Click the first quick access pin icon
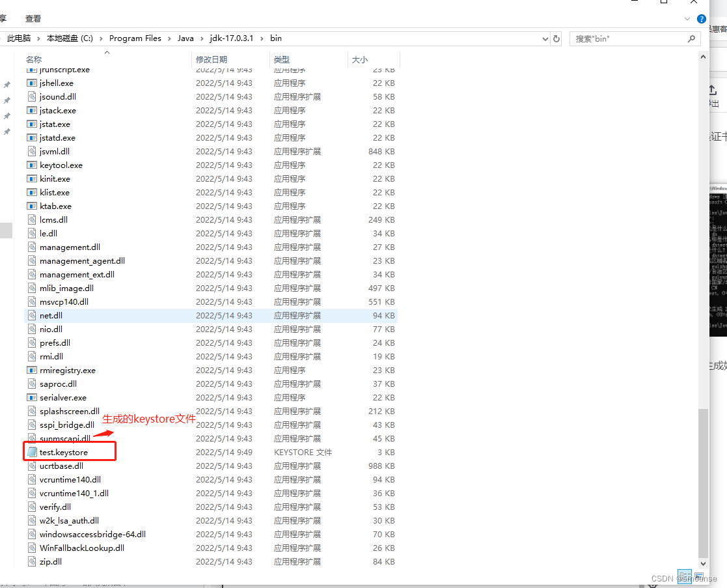This screenshot has height=588, width=727. [x=7, y=85]
